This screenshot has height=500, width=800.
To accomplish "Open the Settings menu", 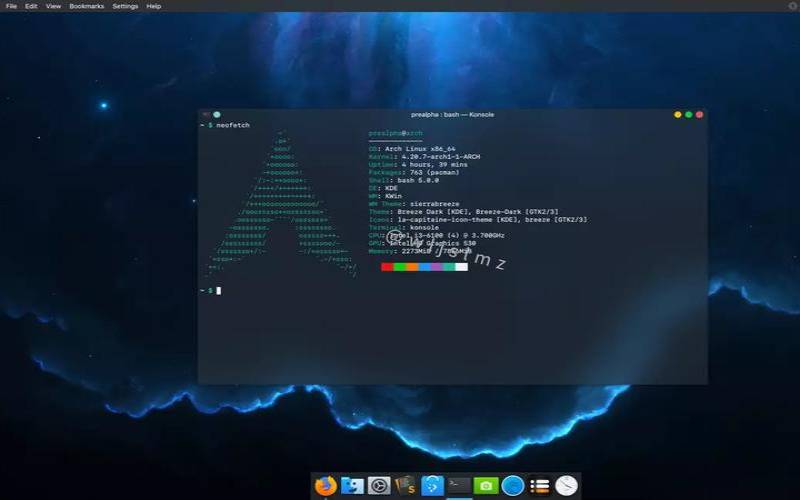I will coord(126,6).
